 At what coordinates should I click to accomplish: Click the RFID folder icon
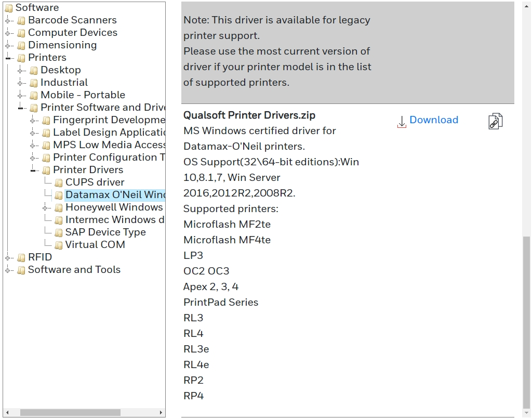21,258
